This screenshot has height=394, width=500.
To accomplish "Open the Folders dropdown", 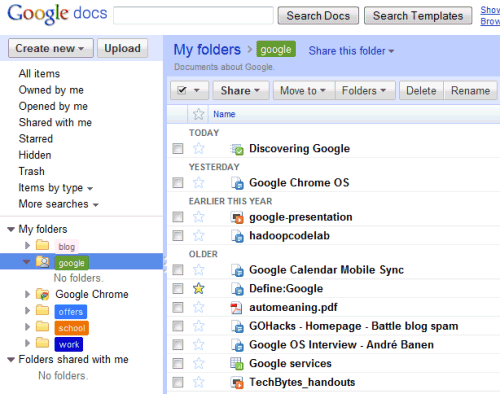I will [365, 90].
